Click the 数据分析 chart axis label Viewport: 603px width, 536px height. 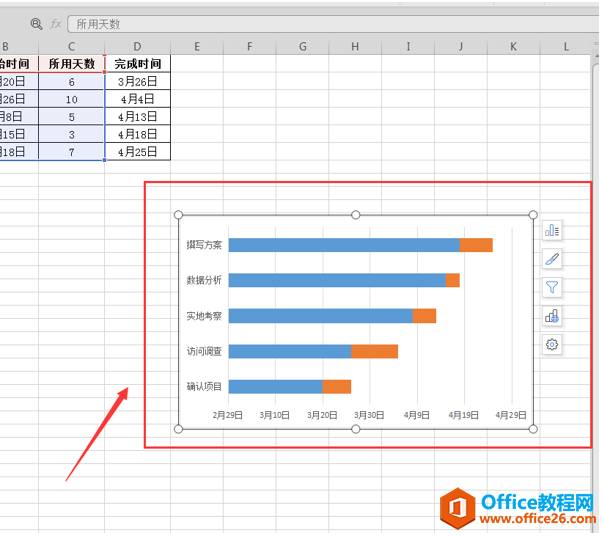coord(205,281)
